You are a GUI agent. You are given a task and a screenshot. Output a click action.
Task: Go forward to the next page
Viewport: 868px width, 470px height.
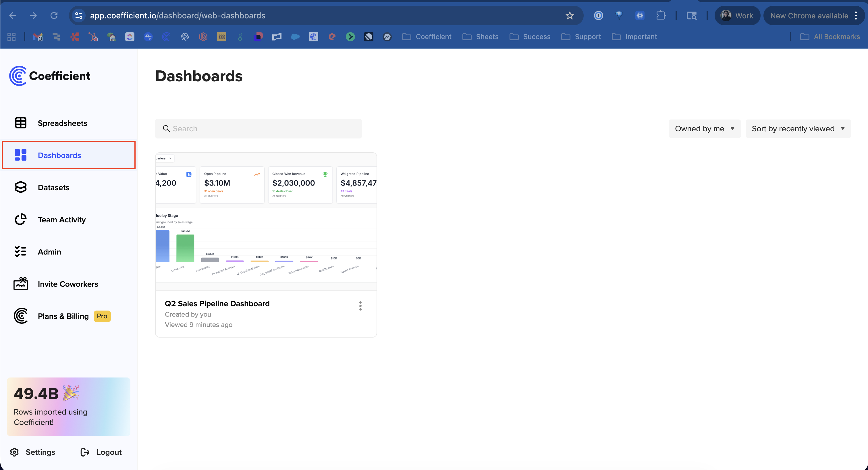[33, 16]
